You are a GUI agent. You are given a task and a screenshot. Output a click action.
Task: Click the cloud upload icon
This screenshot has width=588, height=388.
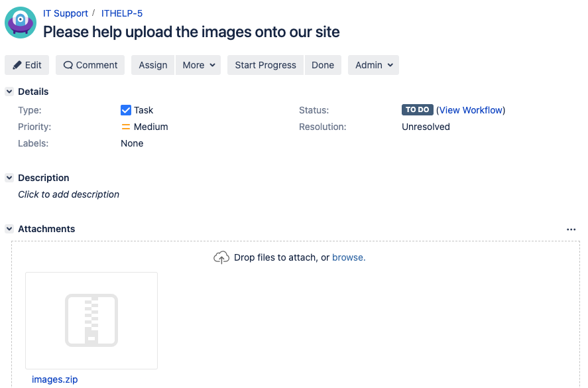(221, 257)
